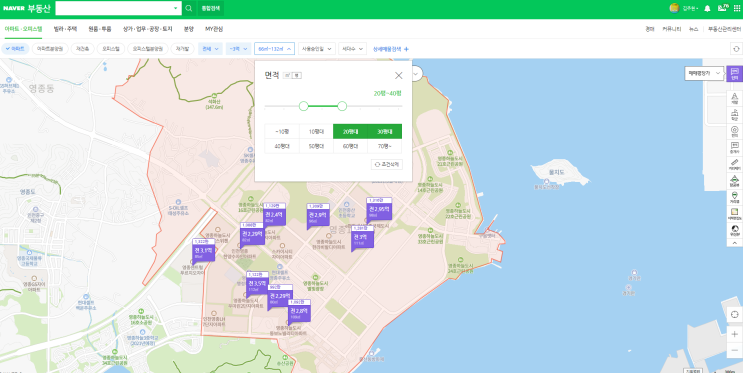This screenshot has height=373, width=743.
Task: Open the user name account dropdown
Action: pos(691,8)
